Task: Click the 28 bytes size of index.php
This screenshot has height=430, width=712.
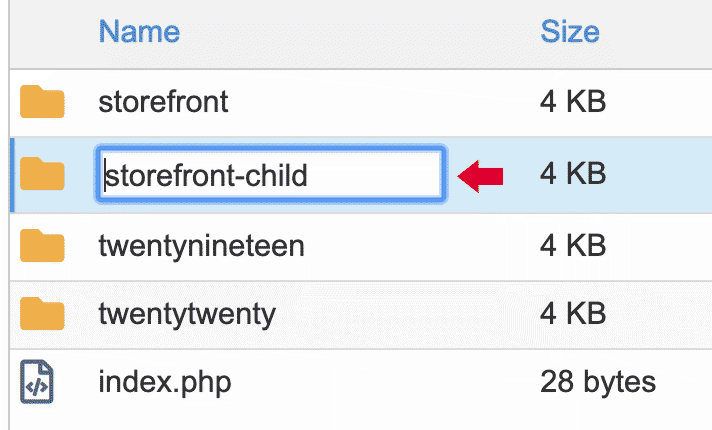Action: (597, 381)
